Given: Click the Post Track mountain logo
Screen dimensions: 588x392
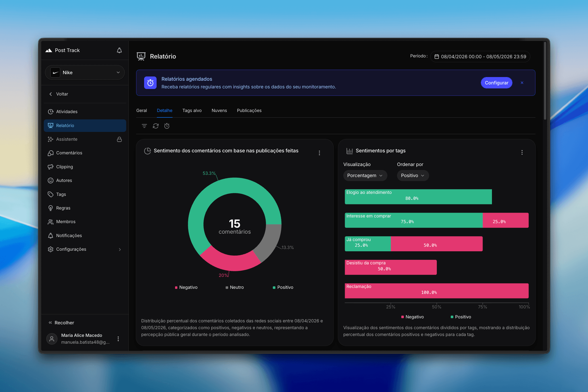Looking at the screenshot, I should pos(49,50).
